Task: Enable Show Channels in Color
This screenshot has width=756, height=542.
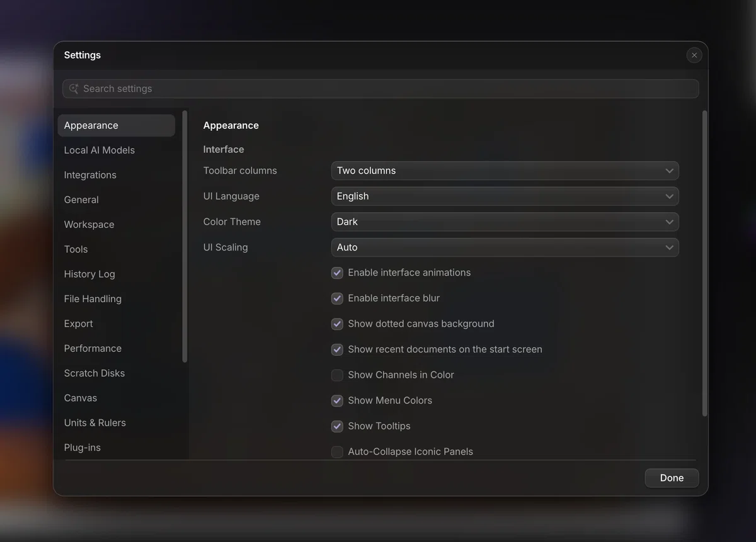Action: coord(337,375)
